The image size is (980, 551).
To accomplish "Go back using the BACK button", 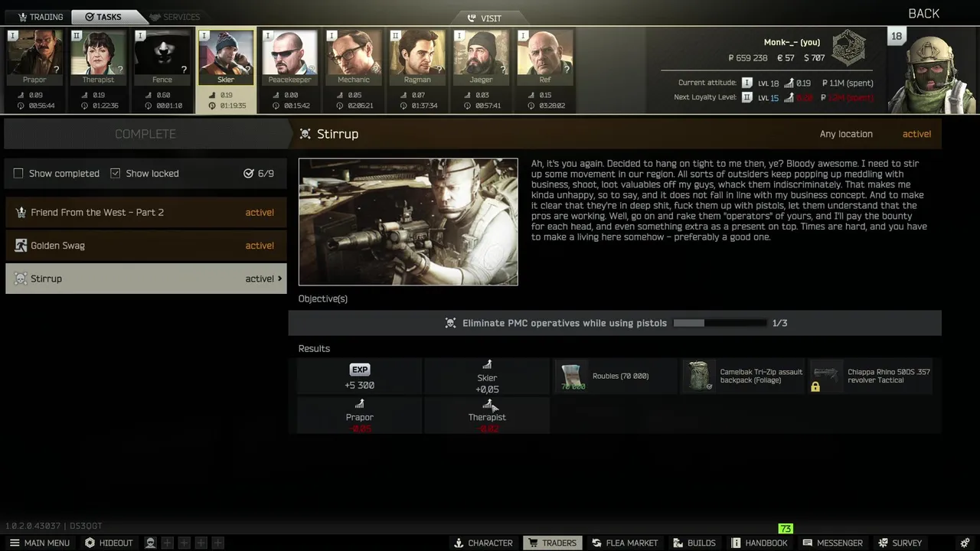I will coord(923,14).
